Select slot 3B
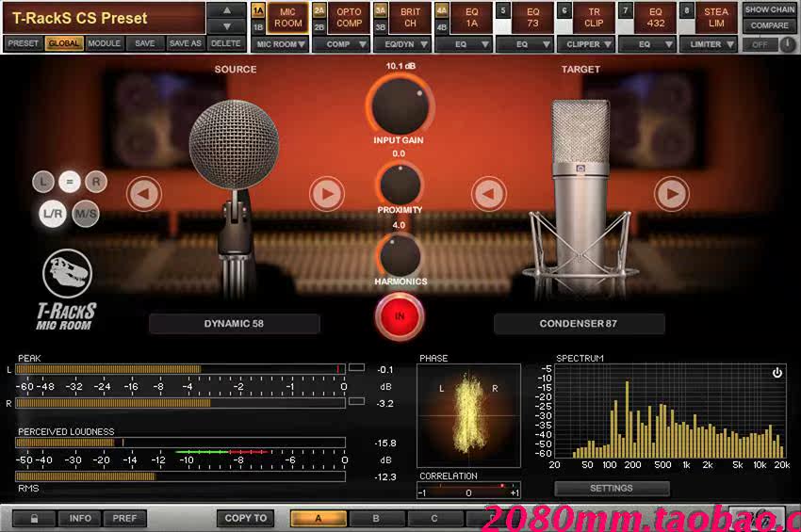Screen dimensions: 801x532 click(381, 26)
